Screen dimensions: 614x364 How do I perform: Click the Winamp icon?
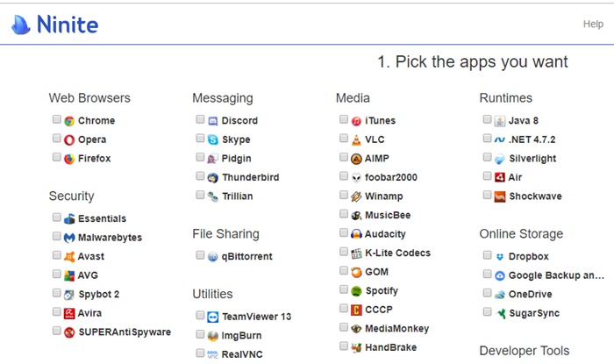coord(356,196)
